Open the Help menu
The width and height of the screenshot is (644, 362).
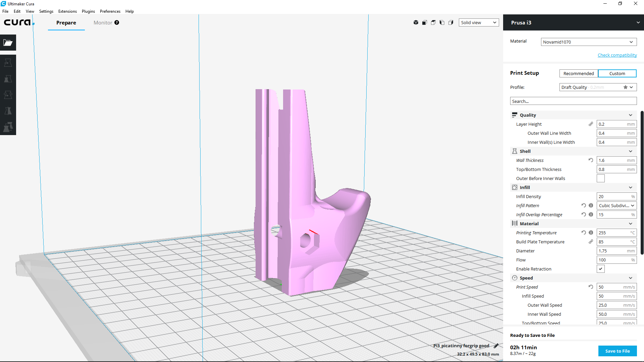click(129, 11)
